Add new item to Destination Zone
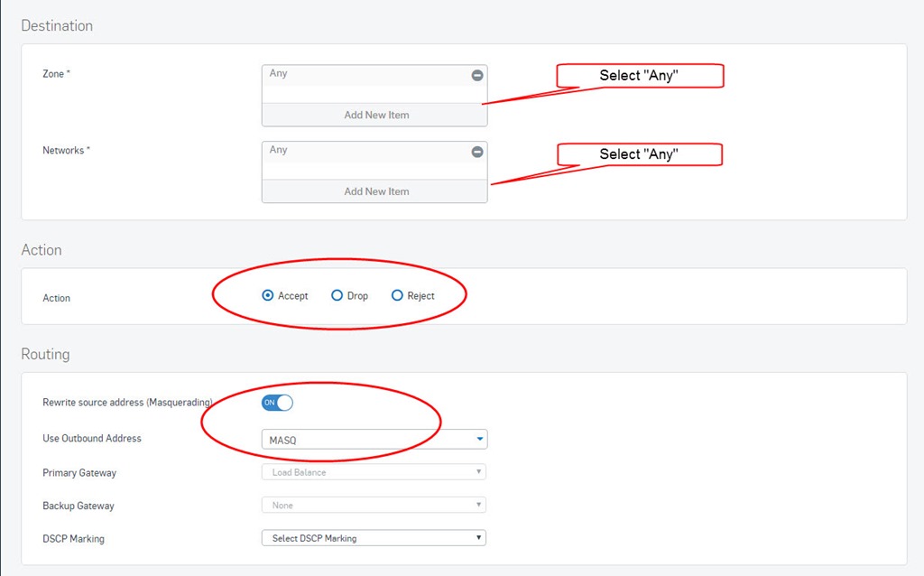Viewport: 924px width, 576px height. point(374,115)
